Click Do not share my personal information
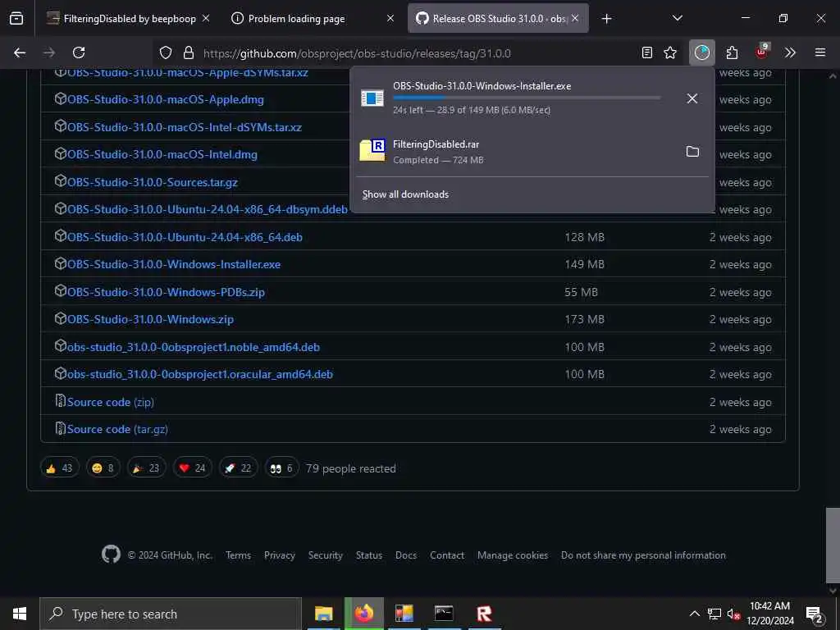840x630 pixels. click(643, 555)
